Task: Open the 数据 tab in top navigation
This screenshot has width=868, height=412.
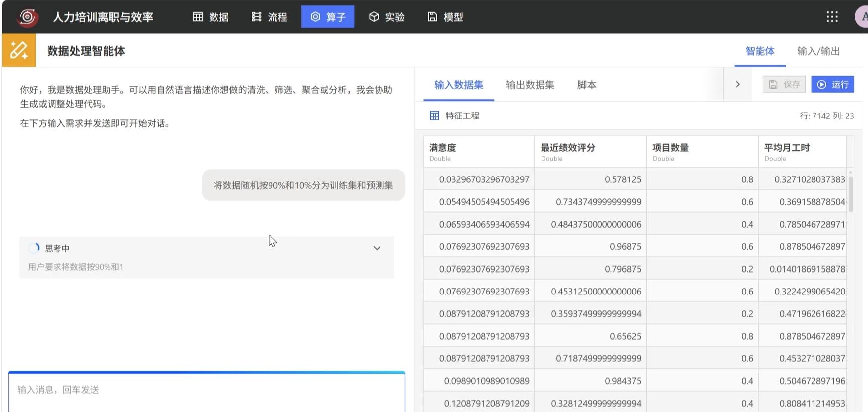Action: click(x=211, y=17)
